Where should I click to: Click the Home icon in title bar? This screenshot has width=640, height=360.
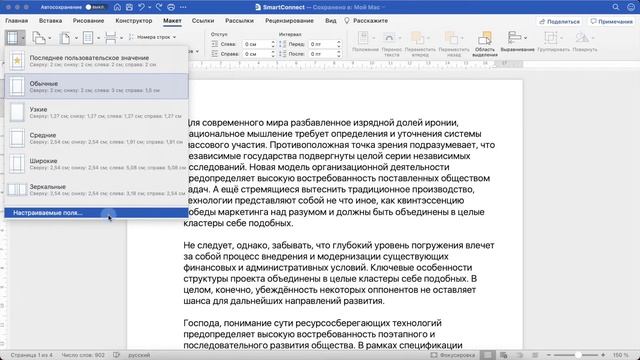(117, 7)
